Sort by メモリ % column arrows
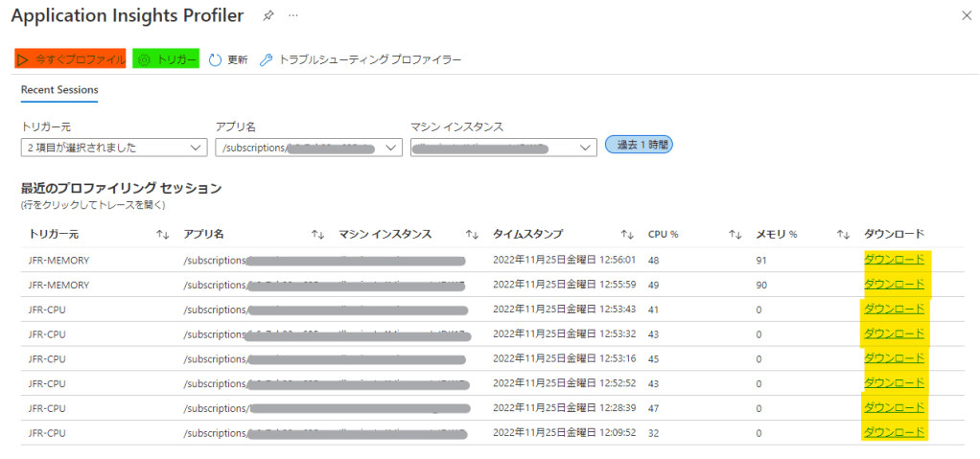Image resolution: width=980 pixels, height=459 pixels. click(x=843, y=235)
